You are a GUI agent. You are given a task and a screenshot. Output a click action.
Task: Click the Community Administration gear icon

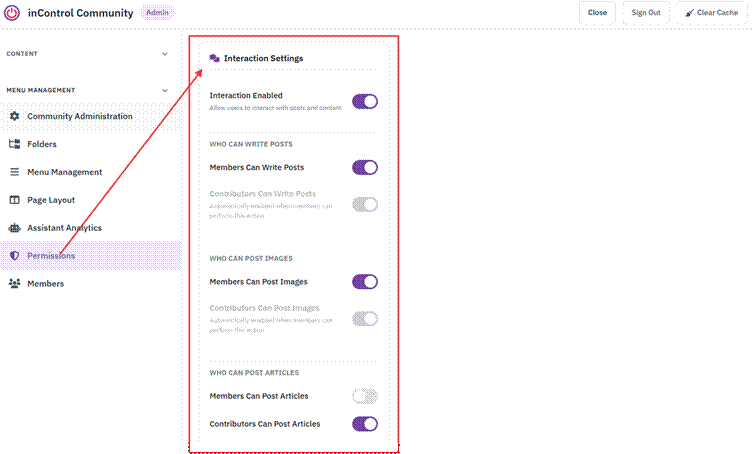pyautogui.click(x=14, y=116)
